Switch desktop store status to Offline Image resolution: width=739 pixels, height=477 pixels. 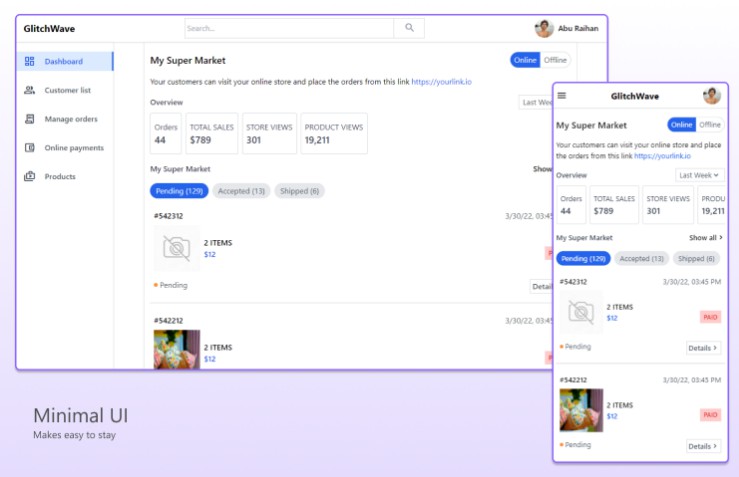[556, 60]
